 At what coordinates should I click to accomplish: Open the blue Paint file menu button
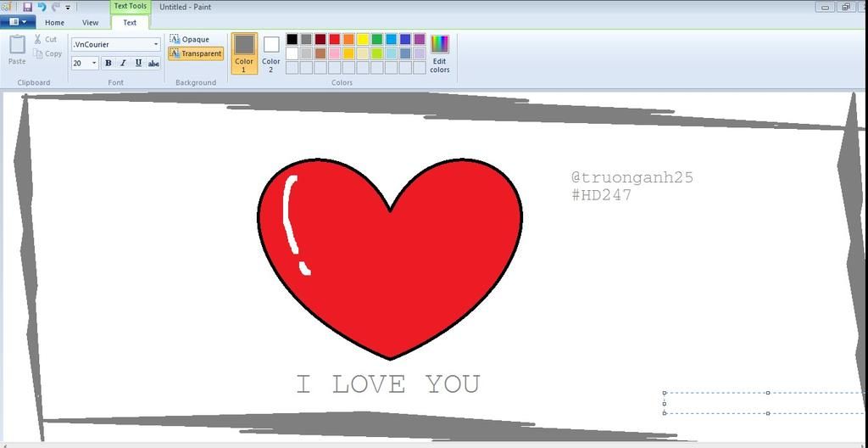pyautogui.click(x=18, y=21)
